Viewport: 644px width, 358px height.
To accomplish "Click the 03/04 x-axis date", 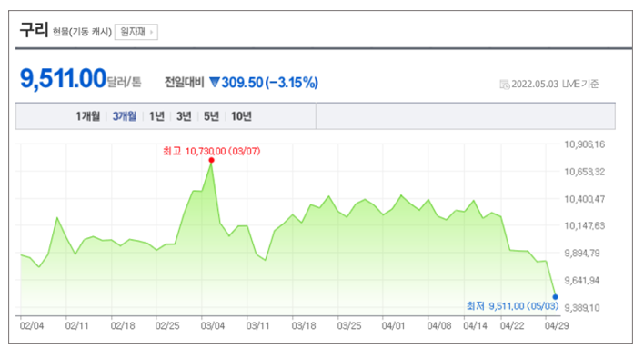I will 213,326.
